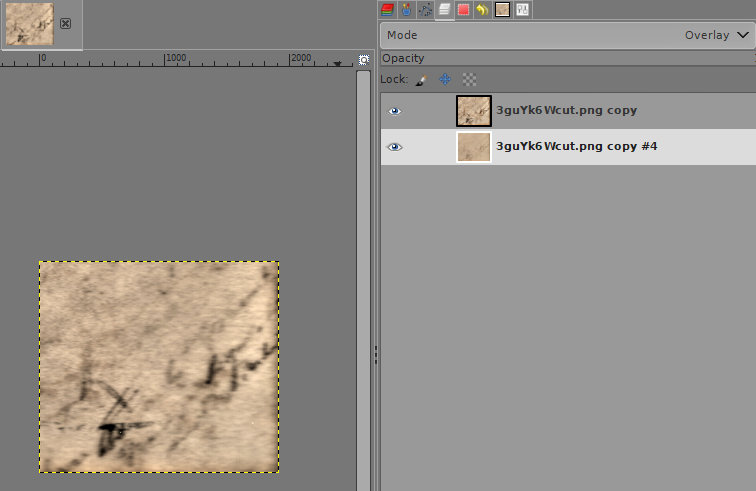Click the Overlay mode chevron arrow
Image resolution: width=756 pixels, height=491 pixels.
741,35
